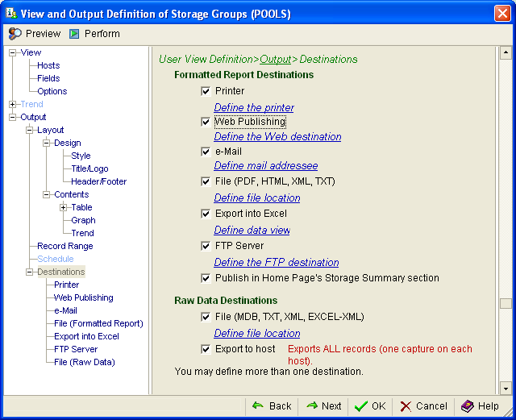Viewport: 516px width, 420px height.
Task: Select Graph under Contents
Action: (83, 220)
